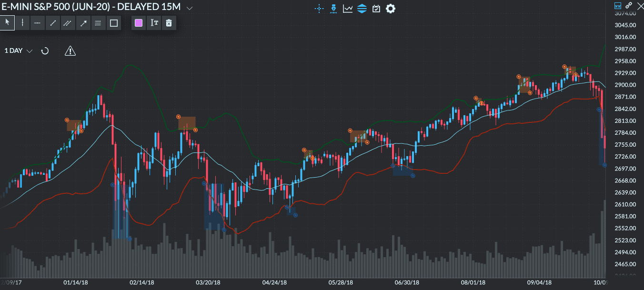Select the vertical line drawing tool
644x290 pixels.
(22, 22)
